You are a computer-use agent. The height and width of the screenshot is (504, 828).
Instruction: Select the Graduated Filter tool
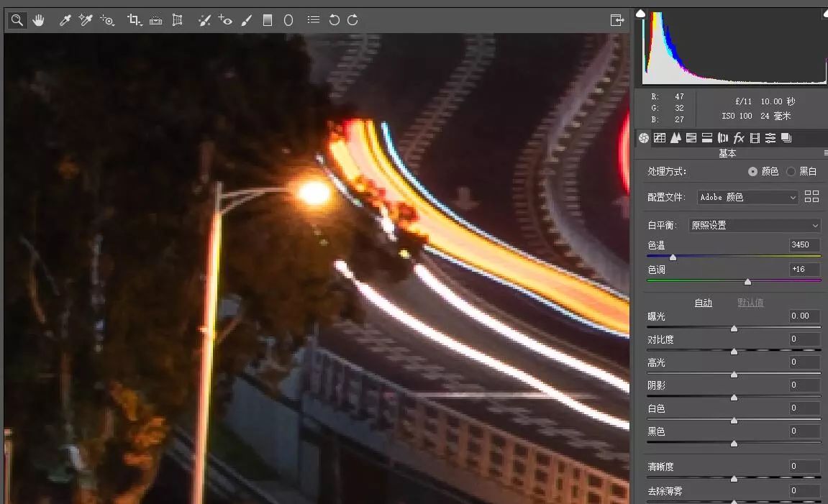[x=268, y=20]
